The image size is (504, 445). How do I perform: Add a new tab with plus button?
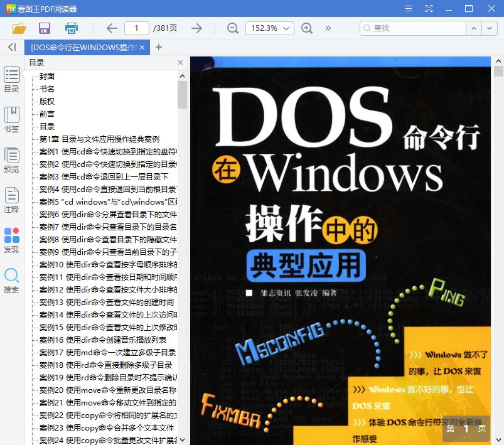pyautogui.click(x=158, y=47)
